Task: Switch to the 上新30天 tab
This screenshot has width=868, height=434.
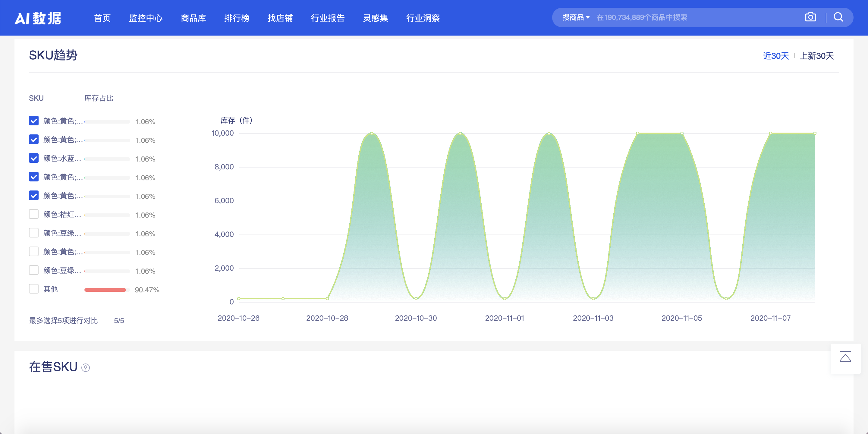Action: [x=816, y=56]
